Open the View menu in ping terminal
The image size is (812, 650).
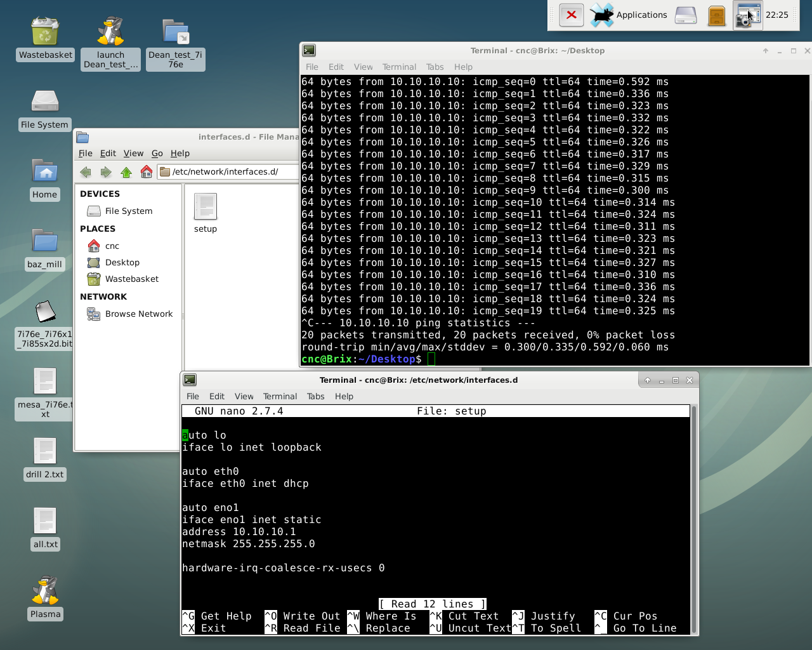(x=363, y=67)
